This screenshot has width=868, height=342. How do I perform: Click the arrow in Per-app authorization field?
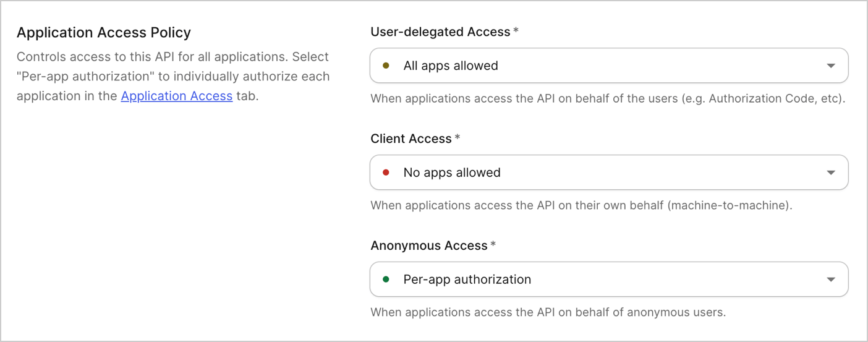click(831, 280)
